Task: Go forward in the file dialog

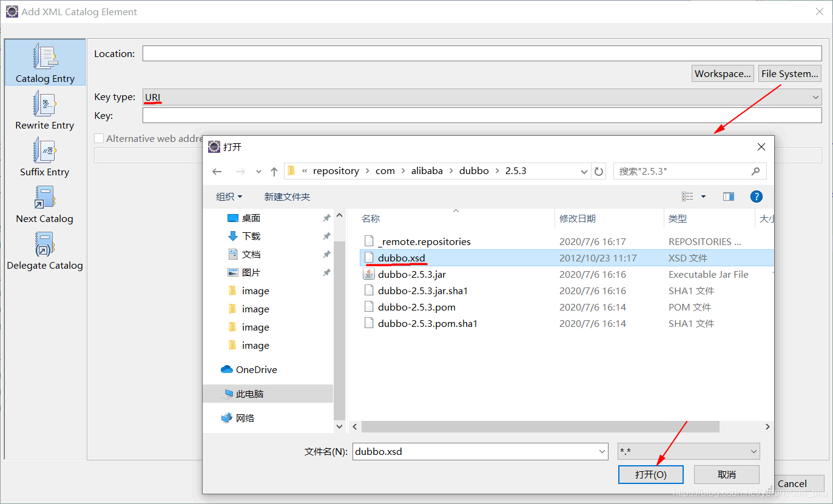Action: pos(240,172)
